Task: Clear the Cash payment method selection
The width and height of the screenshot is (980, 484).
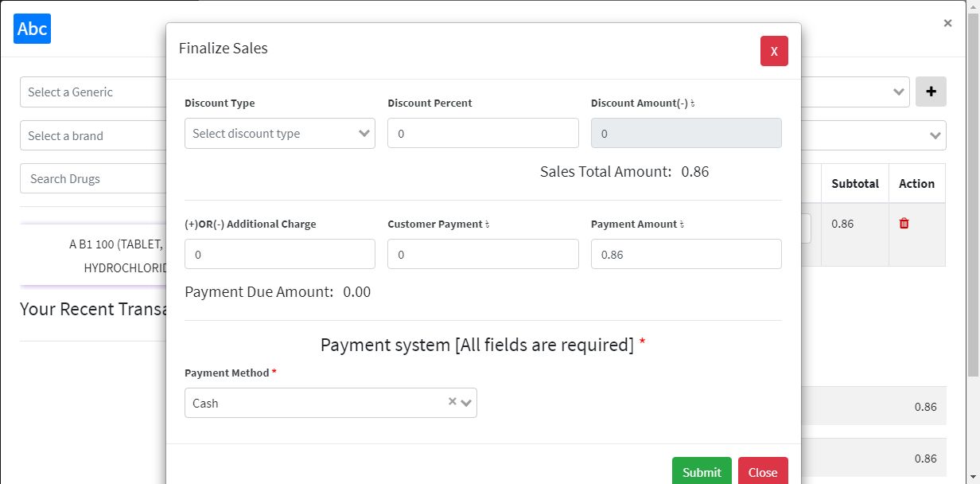Action: point(452,402)
